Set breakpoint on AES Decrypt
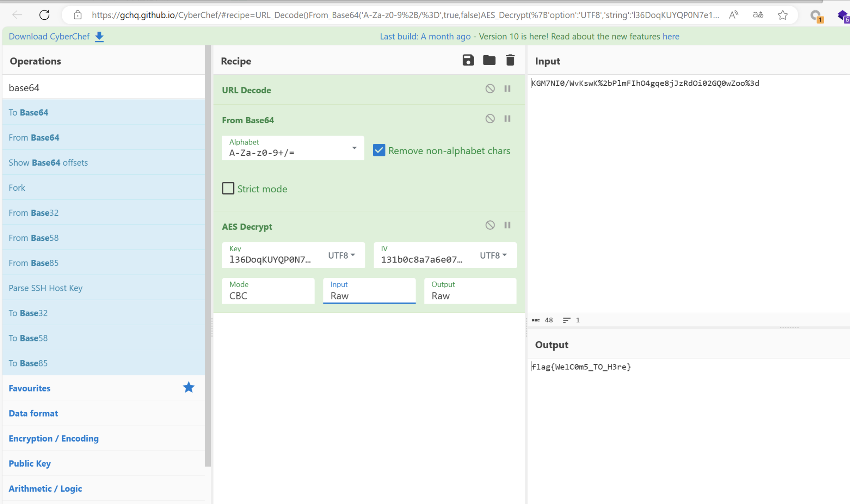 [507, 225]
